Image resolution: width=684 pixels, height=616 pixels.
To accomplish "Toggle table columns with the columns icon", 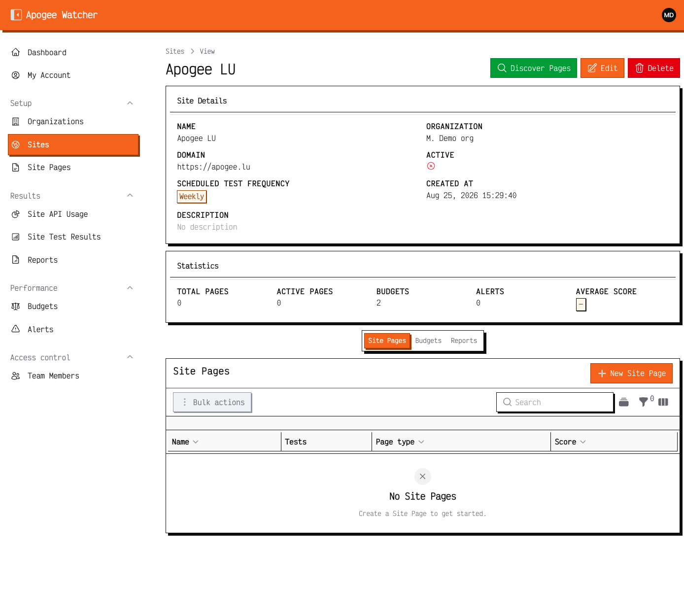I will pos(663,402).
